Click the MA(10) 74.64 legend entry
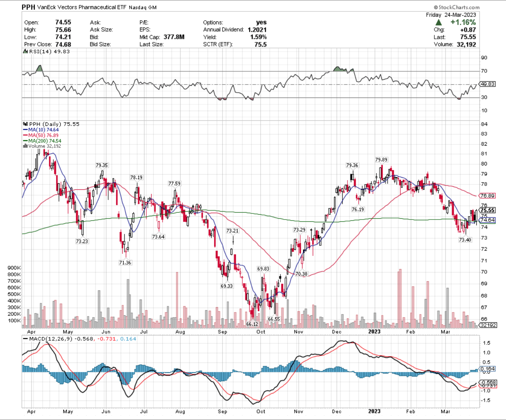The height and width of the screenshot is (420, 506). pos(43,130)
